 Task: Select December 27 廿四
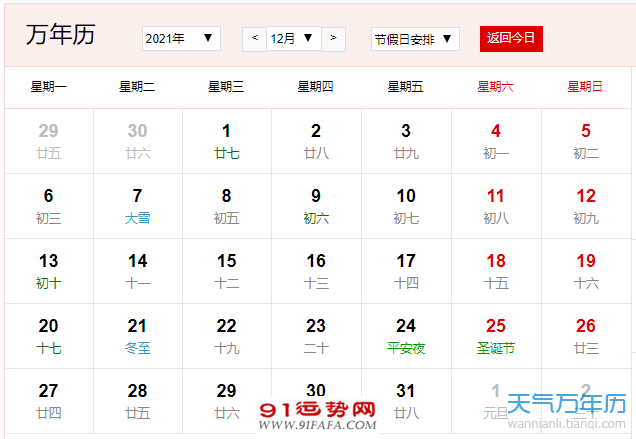point(49,401)
